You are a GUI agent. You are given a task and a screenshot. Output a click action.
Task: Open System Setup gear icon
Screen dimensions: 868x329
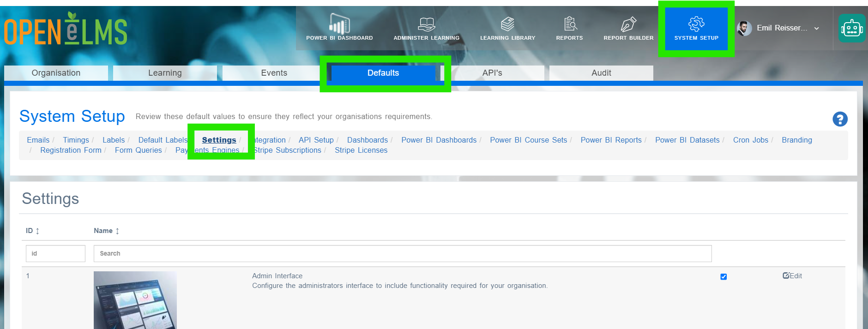click(696, 24)
